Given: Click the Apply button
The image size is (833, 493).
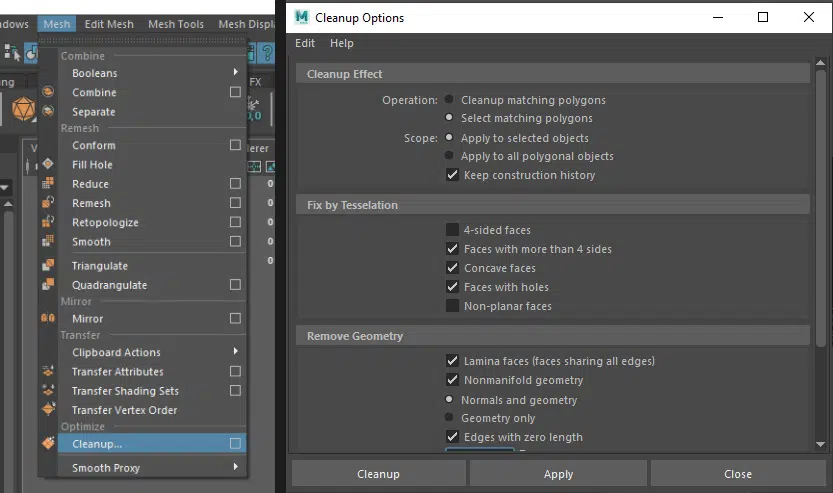Looking at the screenshot, I should (558, 474).
